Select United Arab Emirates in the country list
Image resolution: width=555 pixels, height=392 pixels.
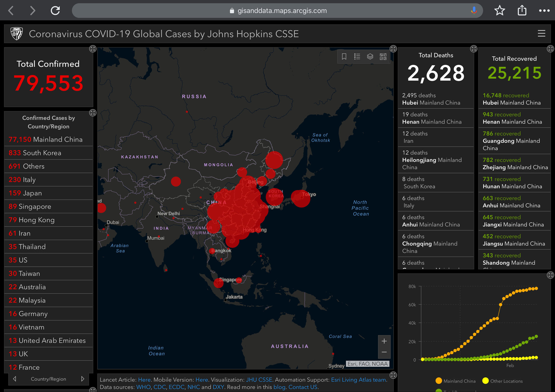pyautogui.click(x=48, y=340)
